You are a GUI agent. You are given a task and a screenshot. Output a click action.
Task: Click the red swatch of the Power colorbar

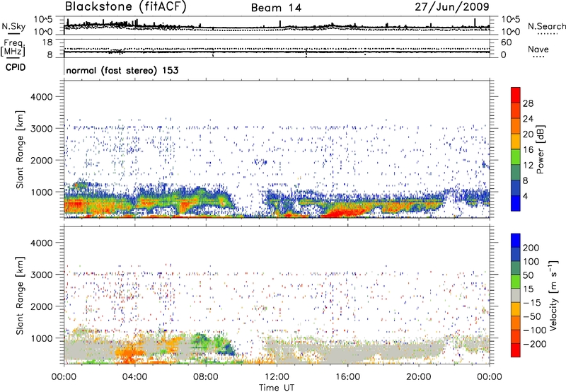(x=516, y=95)
